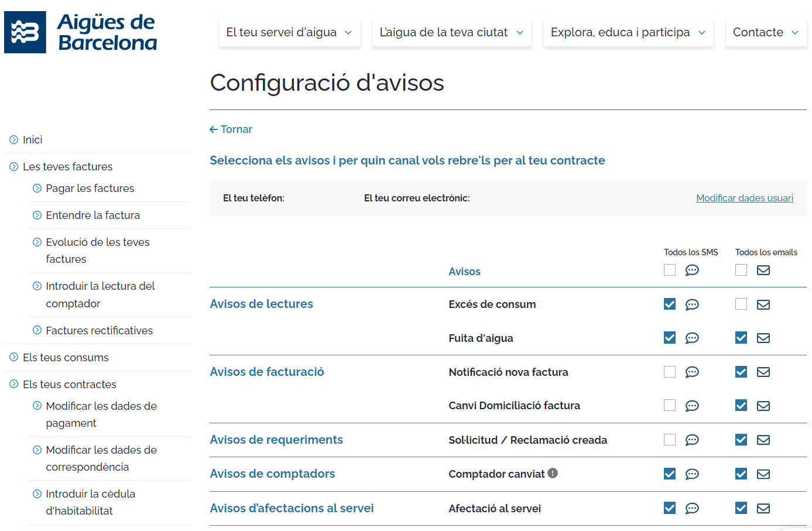This screenshot has height=531, width=812.
Task: Click arrow icon beside Els teus contractes
Action: (14, 384)
